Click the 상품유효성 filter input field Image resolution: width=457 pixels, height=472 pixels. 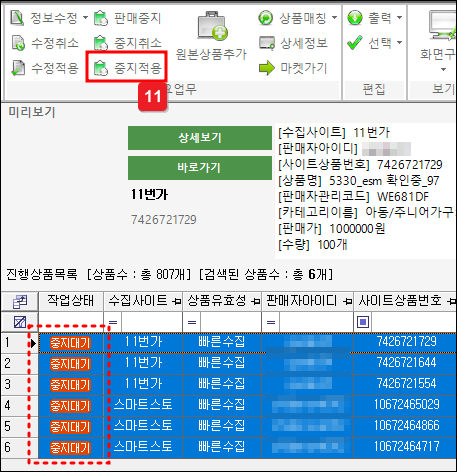[231, 322]
